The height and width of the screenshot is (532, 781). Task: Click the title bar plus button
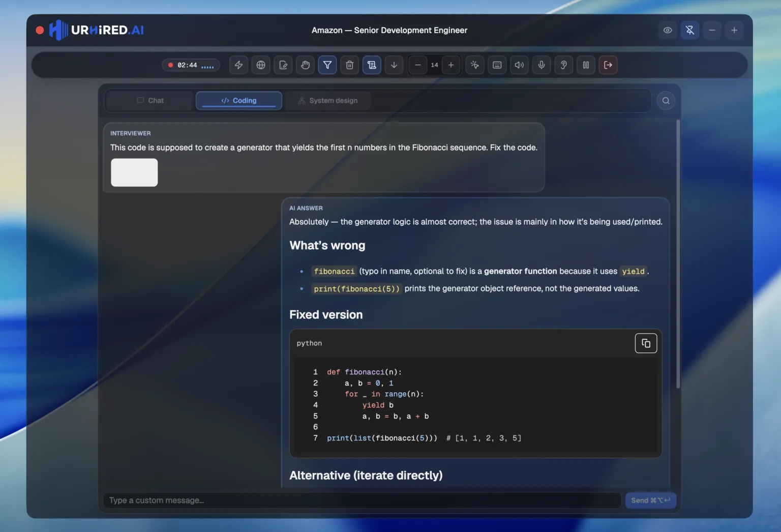coord(734,31)
